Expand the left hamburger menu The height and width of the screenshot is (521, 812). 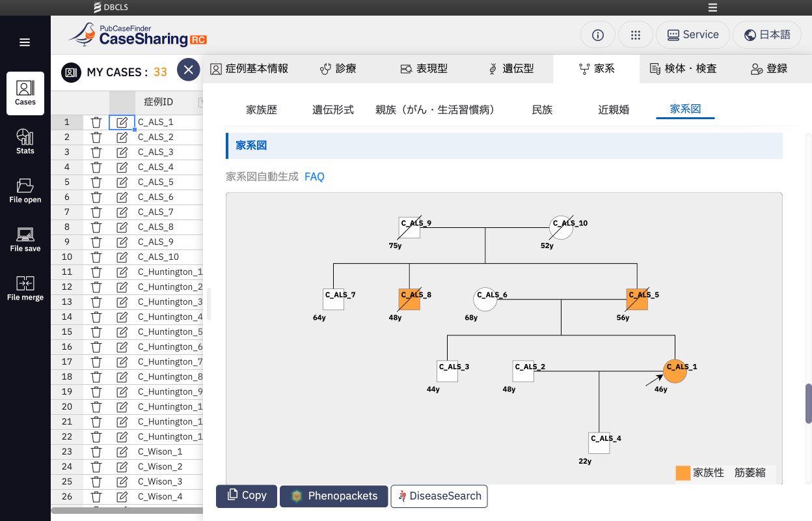coord(25,43)
